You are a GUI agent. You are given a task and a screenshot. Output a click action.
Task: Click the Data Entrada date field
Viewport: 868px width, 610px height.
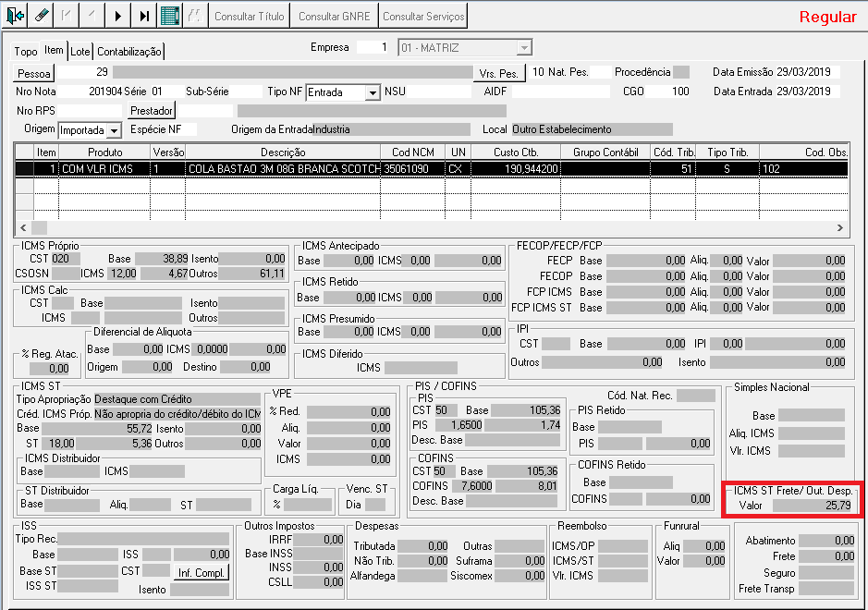(807, 91)
